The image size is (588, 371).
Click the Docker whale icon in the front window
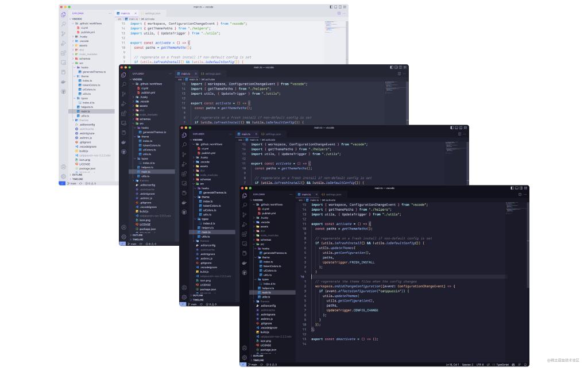click(245, 262)
